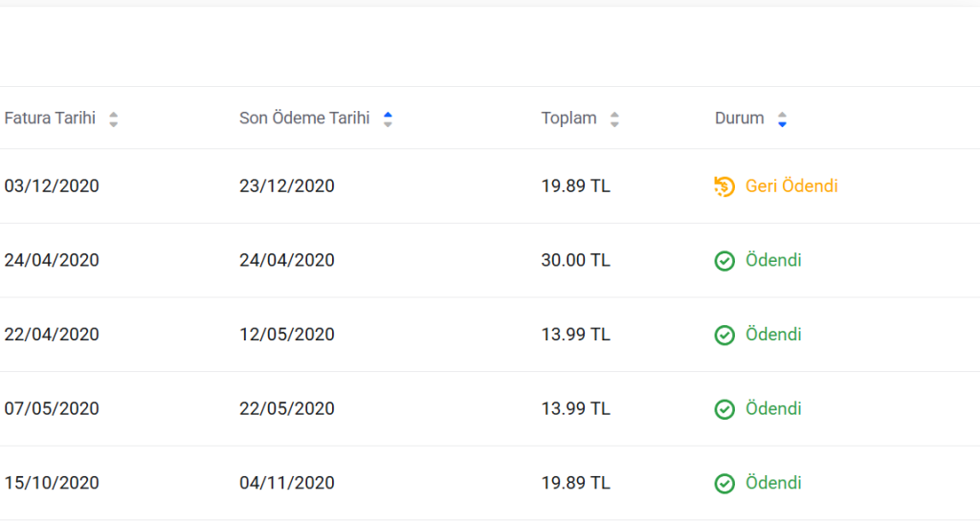Click the 30.00 TL total amount

pyautogui.click(x=575, y=260)
